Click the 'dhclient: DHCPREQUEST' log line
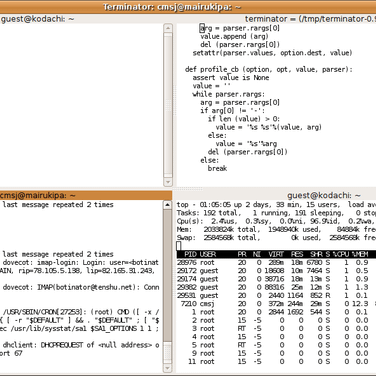This screenshot has height=376, width=376. pos(81,345)
